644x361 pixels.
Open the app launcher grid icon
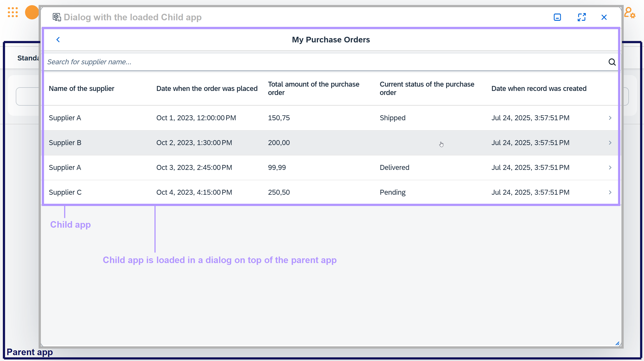click(x=13, y=12)
